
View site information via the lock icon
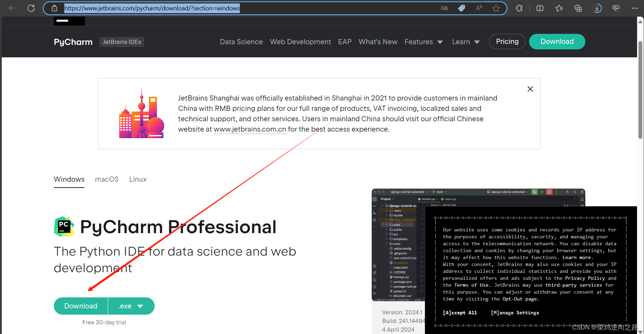[x=54, y=8]
